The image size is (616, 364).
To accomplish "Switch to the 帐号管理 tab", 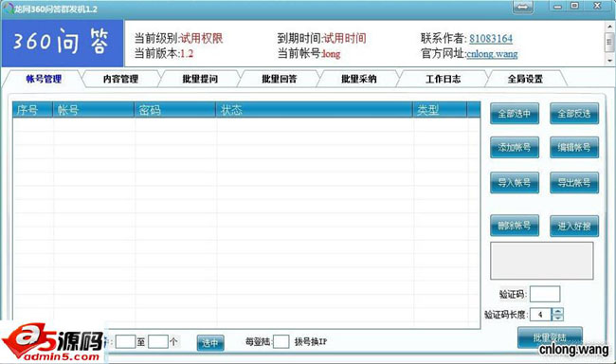I will pyautogui.click(x=44, y=79).
